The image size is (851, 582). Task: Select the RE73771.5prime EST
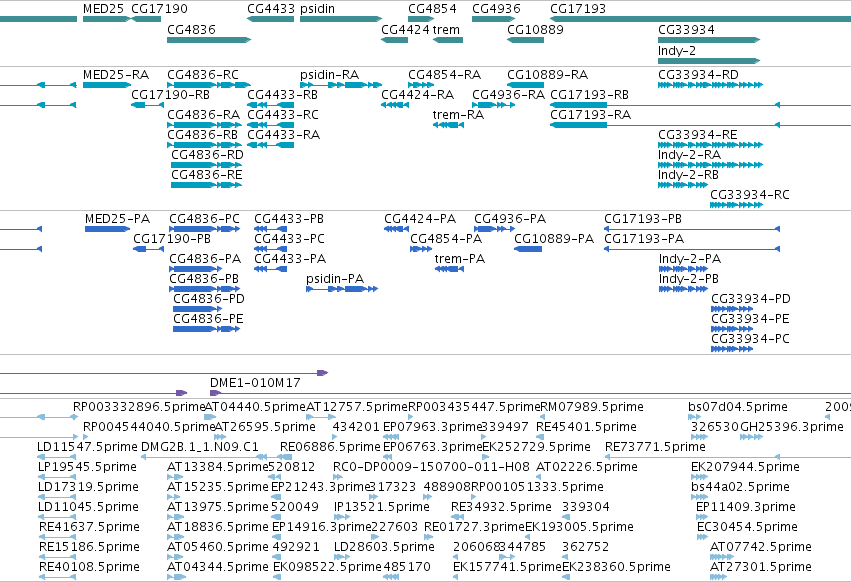coord(656,447)
